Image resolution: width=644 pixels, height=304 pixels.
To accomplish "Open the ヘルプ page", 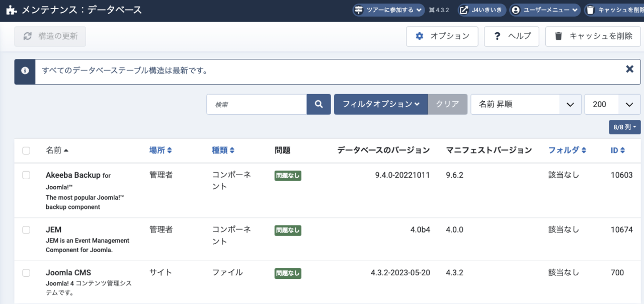I will click(512, 36).
